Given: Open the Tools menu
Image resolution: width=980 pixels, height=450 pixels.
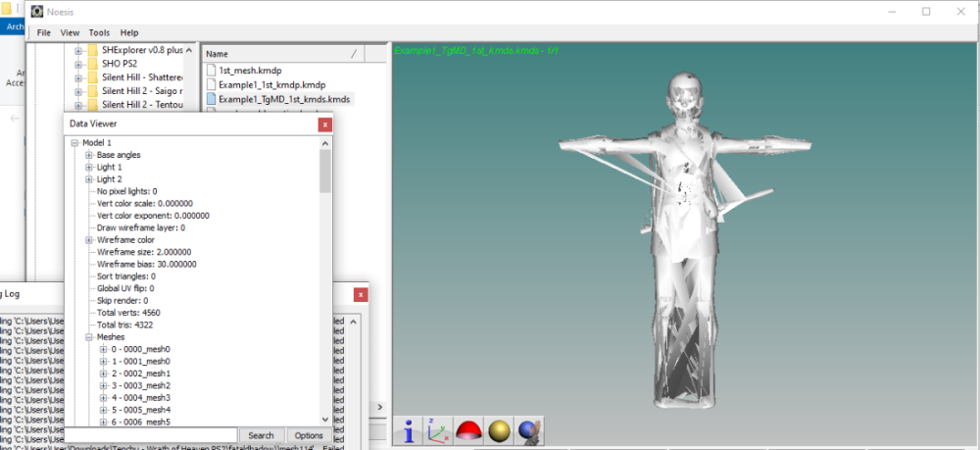Looking at the screenshot, I should click(x=99, y=32).
